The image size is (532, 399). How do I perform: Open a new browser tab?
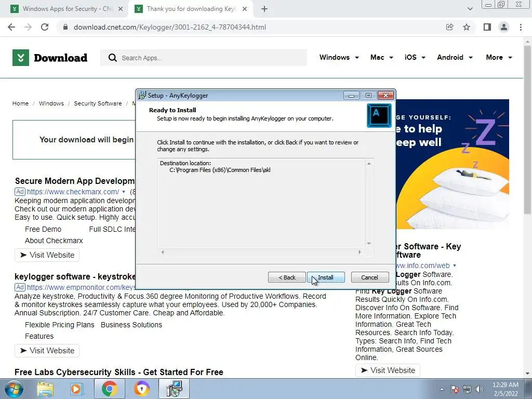click(264, 9)
